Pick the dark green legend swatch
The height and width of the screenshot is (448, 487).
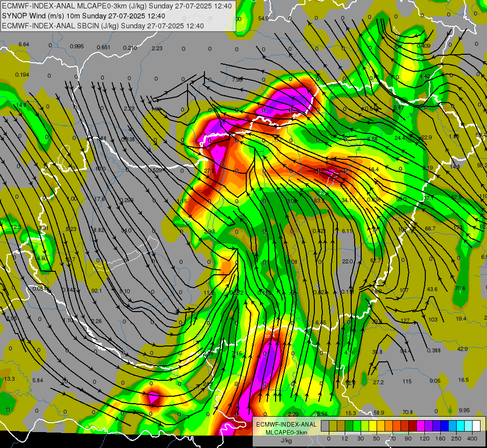[349, 426]
